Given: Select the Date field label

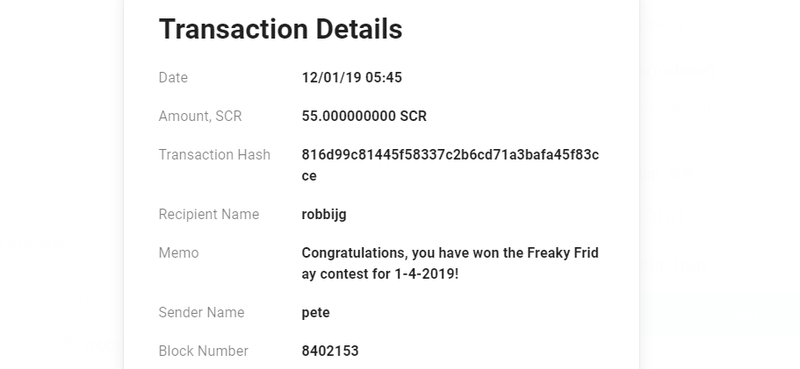Looking at the screenshot, I should pyautogui.click(x=173, y=78).
